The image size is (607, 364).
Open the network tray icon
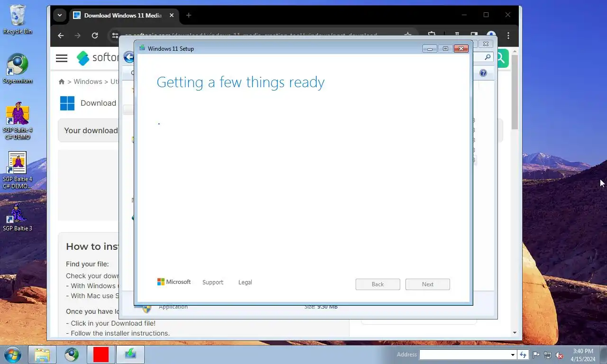[548, 355]
